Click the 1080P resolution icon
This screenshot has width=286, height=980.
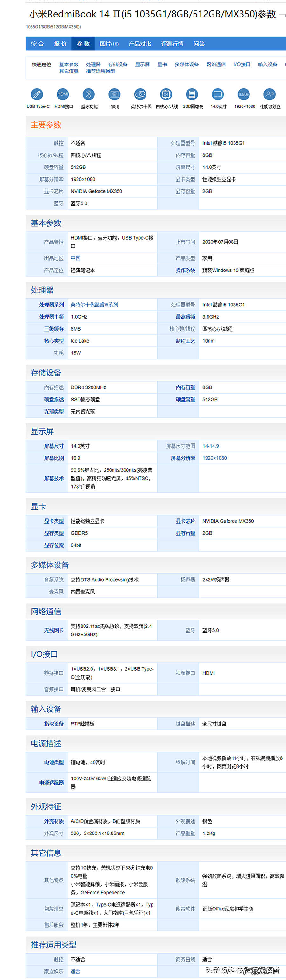[x=244, y=94]
